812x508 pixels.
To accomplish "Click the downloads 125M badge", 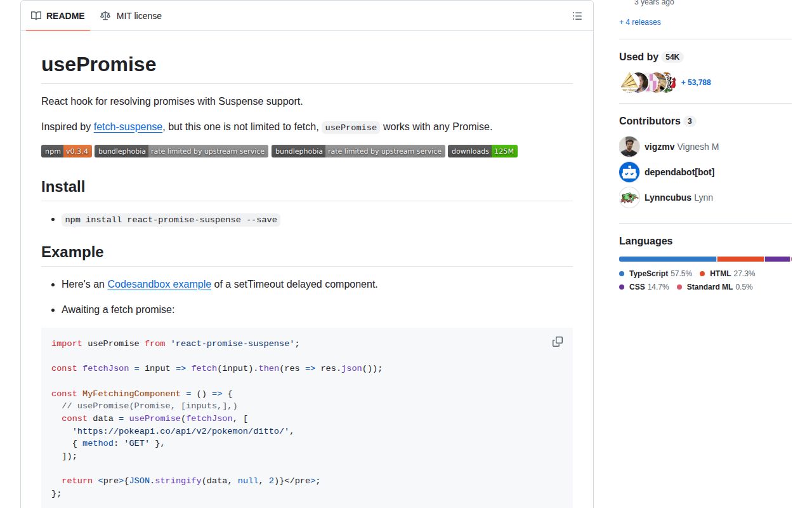I will coord(483,151).
